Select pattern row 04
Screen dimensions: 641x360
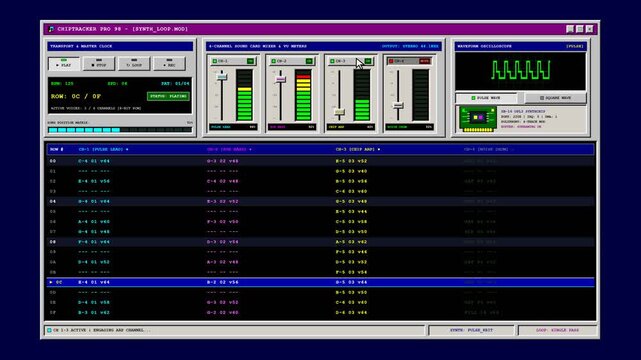pos(320,201)
